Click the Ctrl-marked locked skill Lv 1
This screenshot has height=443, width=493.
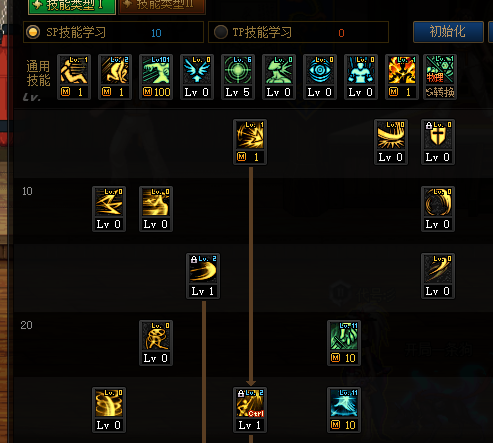250,410
